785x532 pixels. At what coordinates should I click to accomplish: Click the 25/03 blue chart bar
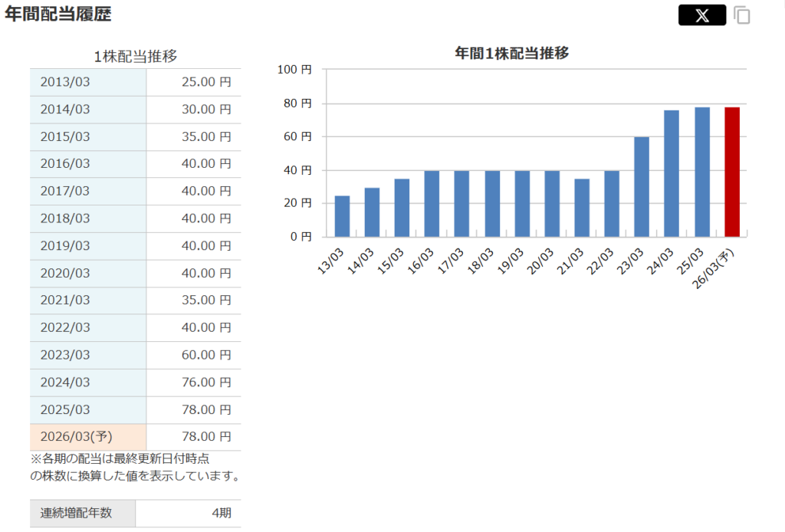pos(702,172)
